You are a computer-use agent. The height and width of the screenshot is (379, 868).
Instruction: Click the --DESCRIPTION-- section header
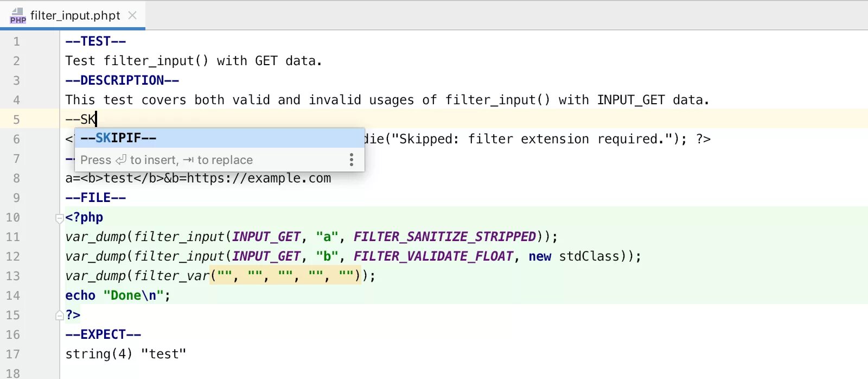pos(122,80)
